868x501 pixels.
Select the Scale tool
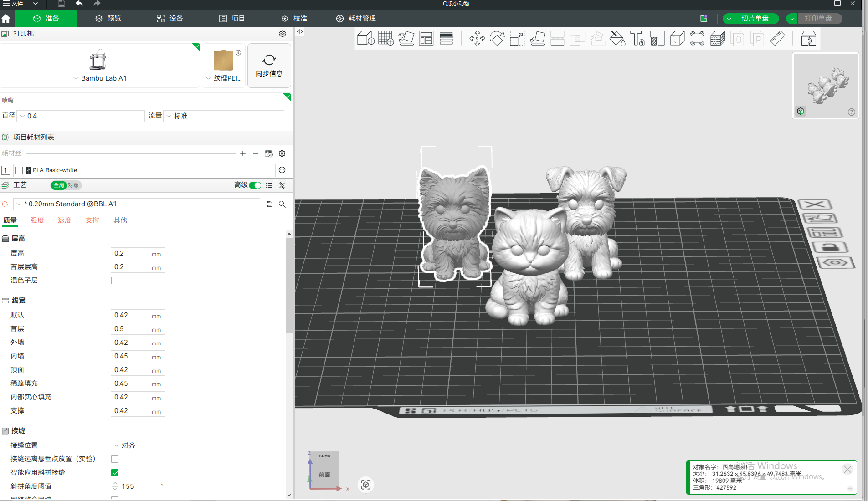[517, 38]
